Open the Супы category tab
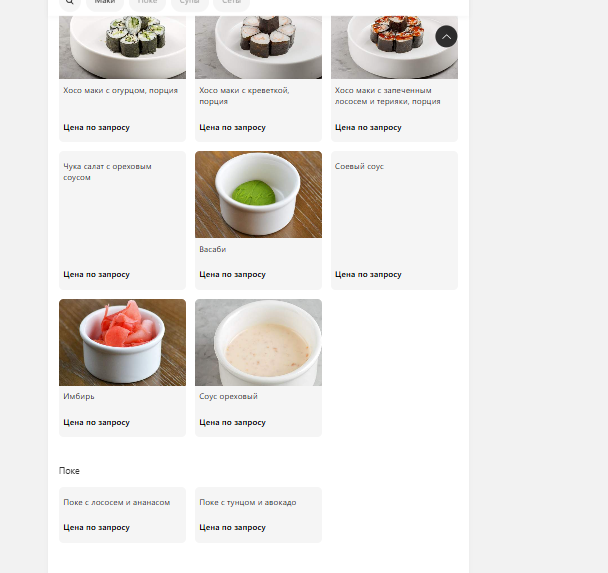This screenshot has width=608, height=573. 190,3
